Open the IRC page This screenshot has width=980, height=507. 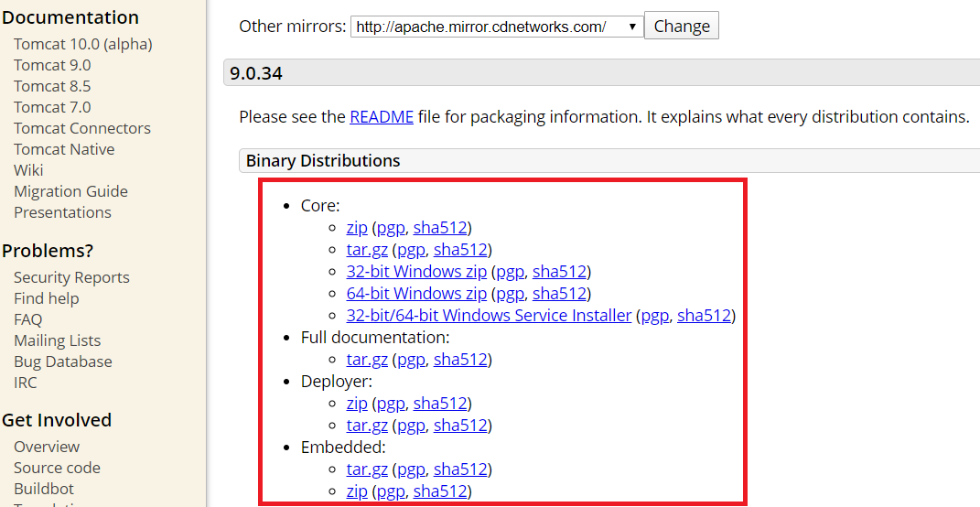(26, 383)
